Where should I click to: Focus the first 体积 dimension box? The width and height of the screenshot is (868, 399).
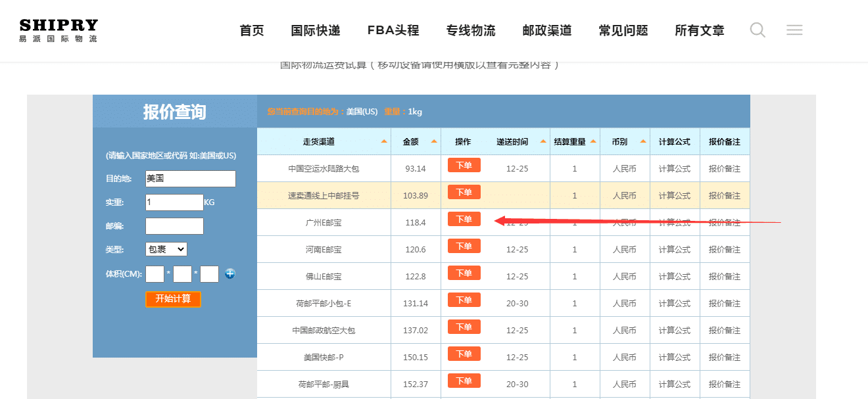tap(155, 274)
